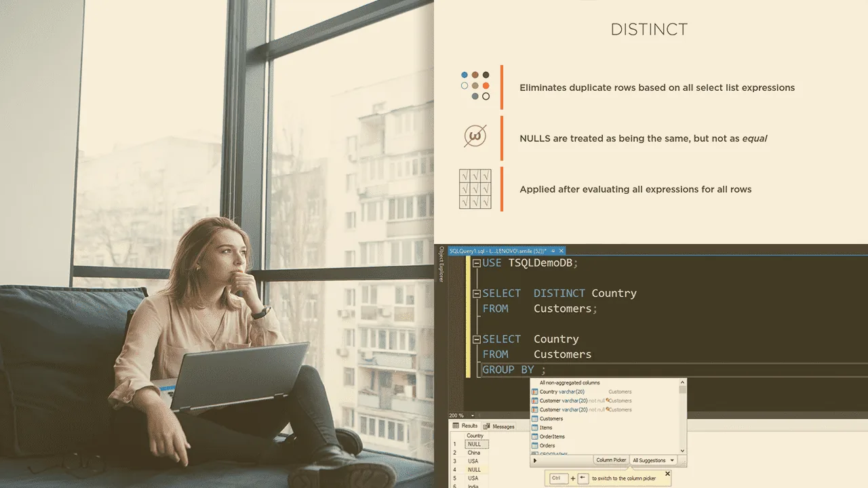This screenshot has width=868, height=488.
Task: Click on TSQLDemoDB in the USE statement
Action: tap(540, 263)
